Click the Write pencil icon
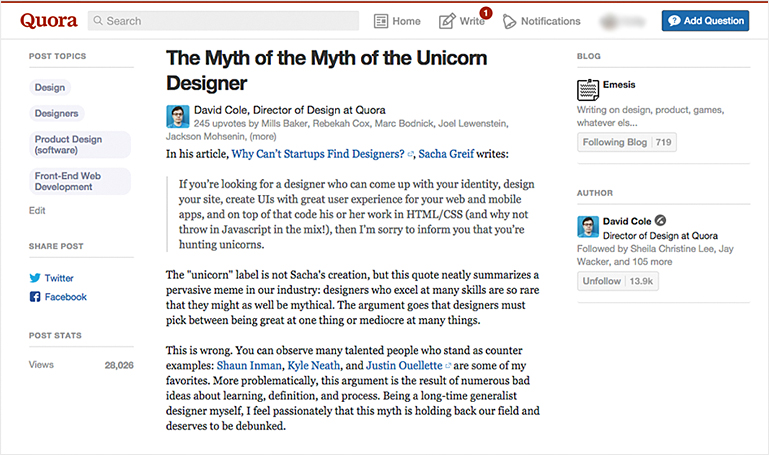Image resolution: width=769 pixels, height=455 pixels. [x=446, y=21]
